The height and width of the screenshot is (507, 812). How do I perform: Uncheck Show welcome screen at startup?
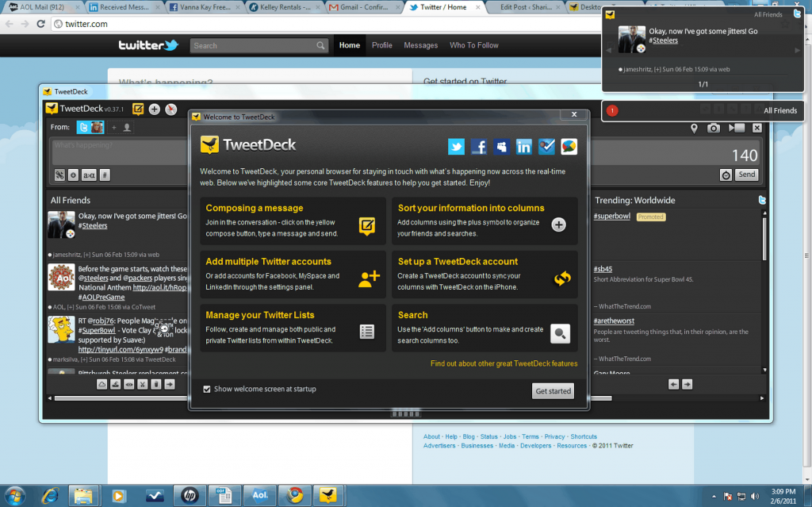point(207,389)
